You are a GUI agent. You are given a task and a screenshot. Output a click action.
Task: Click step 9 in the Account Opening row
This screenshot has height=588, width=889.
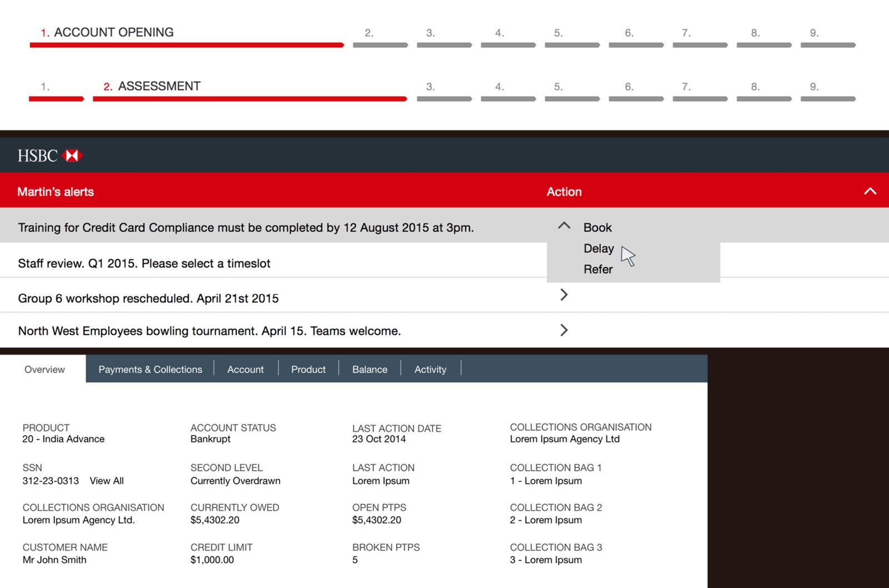[828, 45]
